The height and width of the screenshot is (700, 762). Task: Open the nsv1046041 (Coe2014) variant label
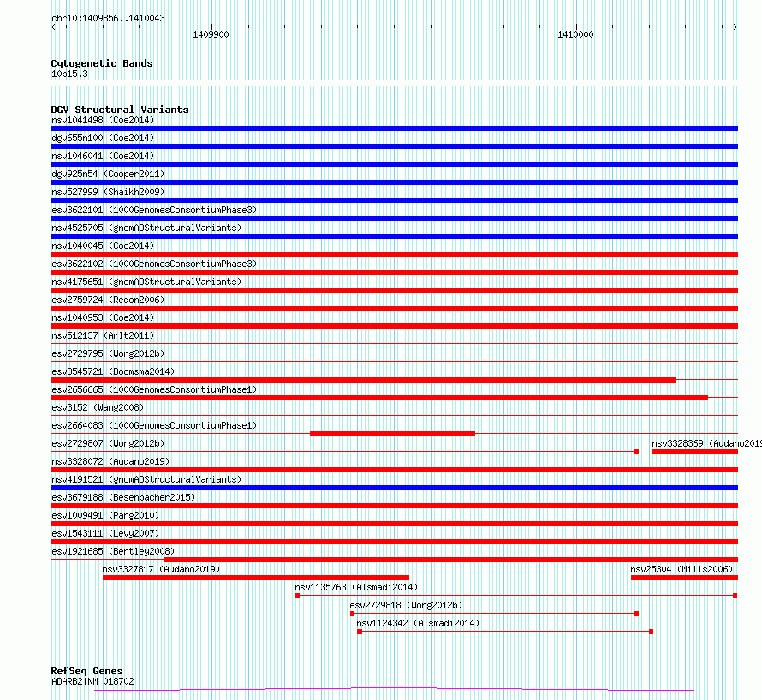pos(103,156)
